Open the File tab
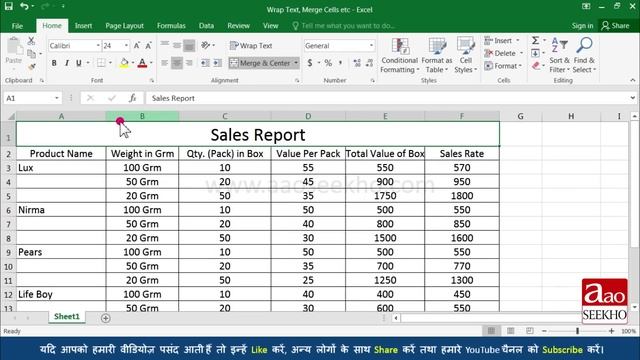Screen dimensions: 640x360 coord(17,26)
